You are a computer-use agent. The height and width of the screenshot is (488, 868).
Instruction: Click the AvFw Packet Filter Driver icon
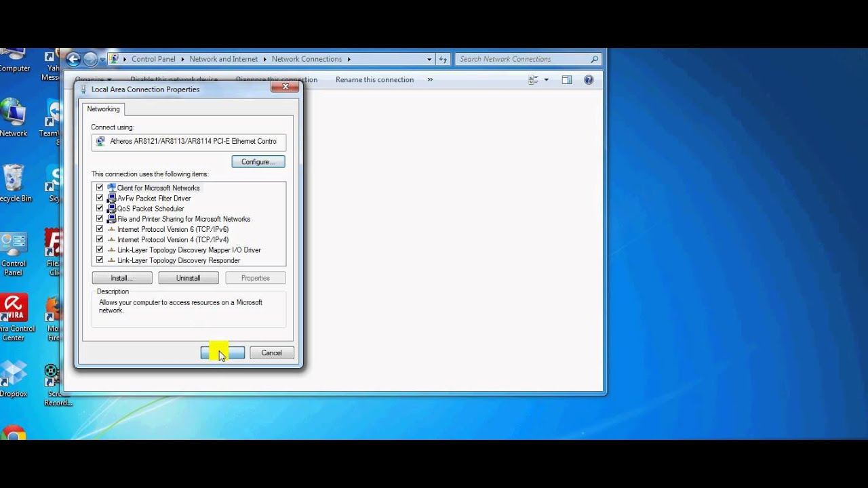point(111,198)
